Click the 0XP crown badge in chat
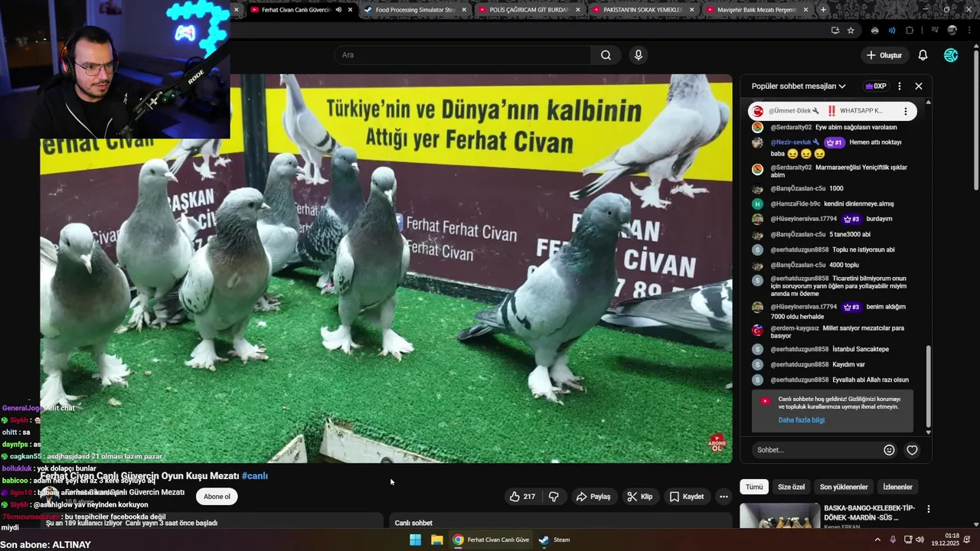The height and width of the screenshot is (551, 980). coord(875,86)
